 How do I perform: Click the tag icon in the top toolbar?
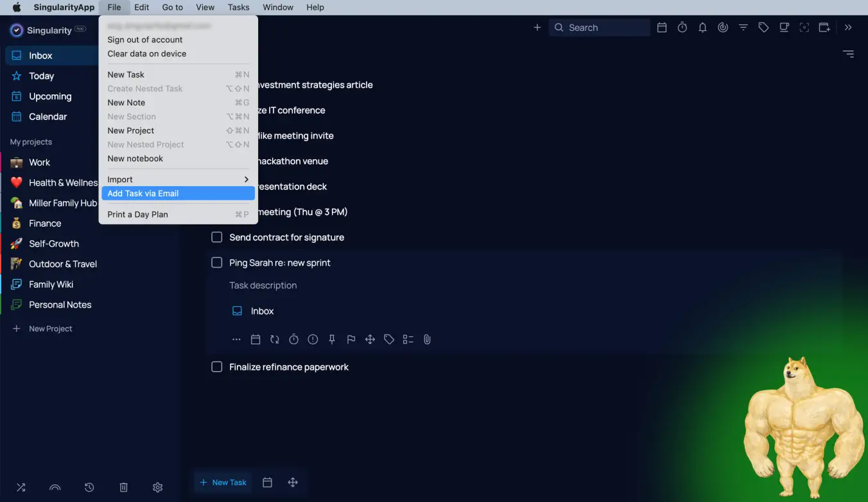click(763, 28)
